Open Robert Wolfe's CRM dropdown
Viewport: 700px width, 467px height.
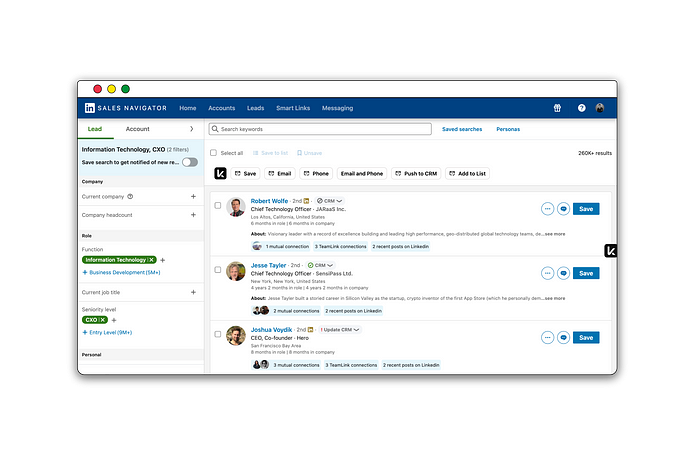tap(329, 201)
